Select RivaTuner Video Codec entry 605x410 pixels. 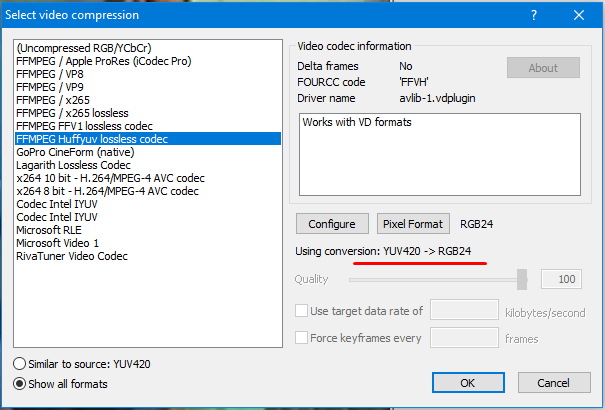coord(71,256)
